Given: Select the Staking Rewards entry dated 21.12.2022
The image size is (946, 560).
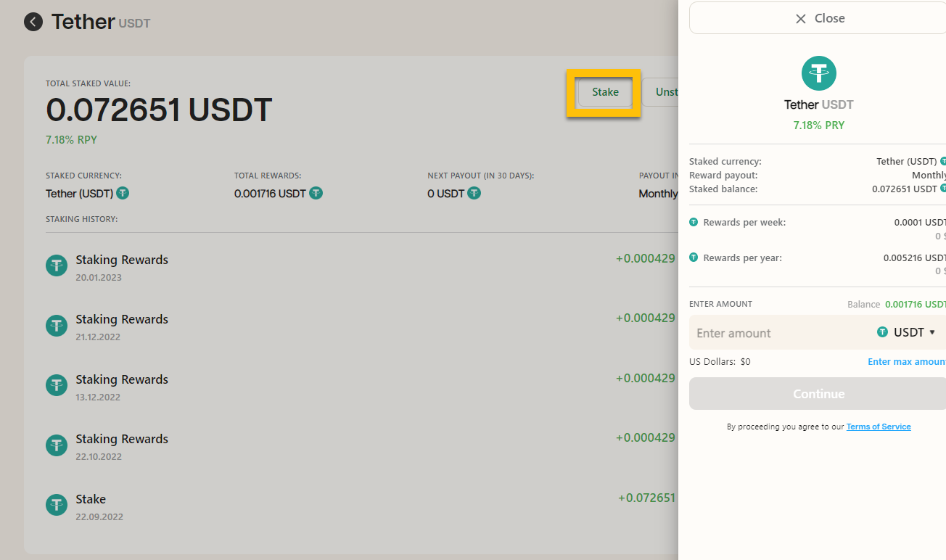Looking at the screenshot, I should coord(361,327).
